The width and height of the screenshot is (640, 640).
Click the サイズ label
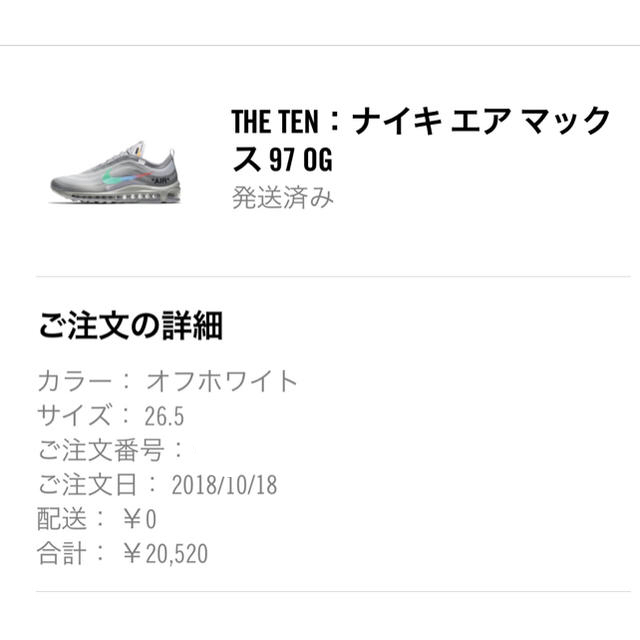(x=74, y=415)
